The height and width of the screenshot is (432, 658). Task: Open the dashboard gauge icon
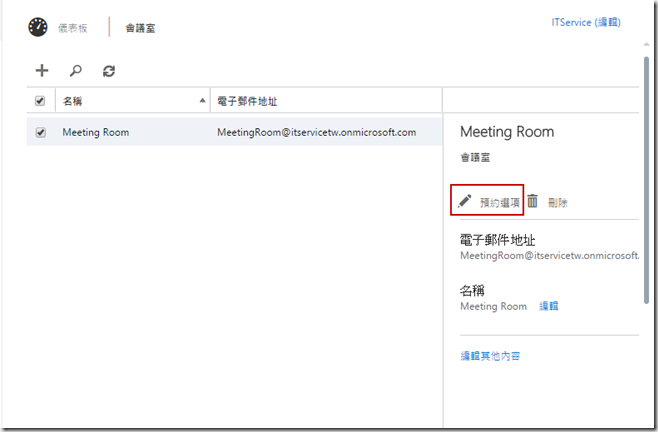coord(38,27)
